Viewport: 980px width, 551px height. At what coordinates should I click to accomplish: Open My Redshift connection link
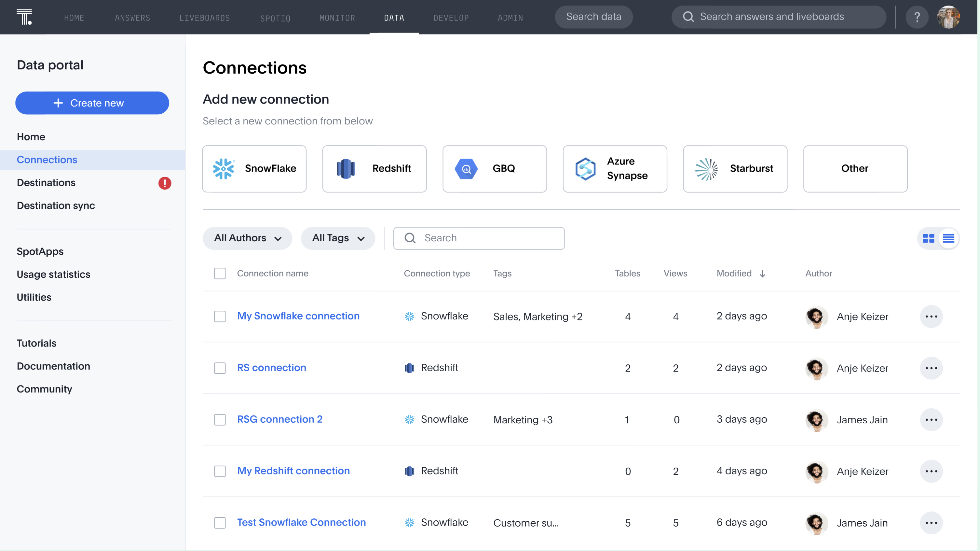tap(293, 471)
